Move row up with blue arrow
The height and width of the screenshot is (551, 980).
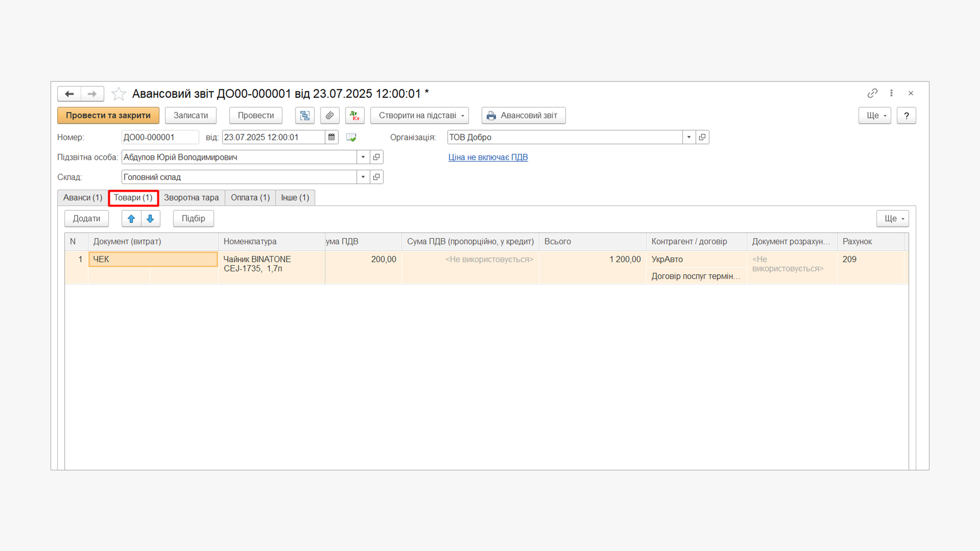pyautogui.click(x=131, y=218)
